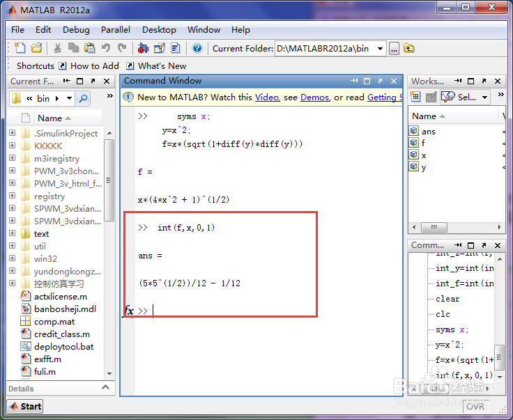Viewport: 513px width, 420px height.
Task: Undock the Command Window panel
Action: coord(380,81)
